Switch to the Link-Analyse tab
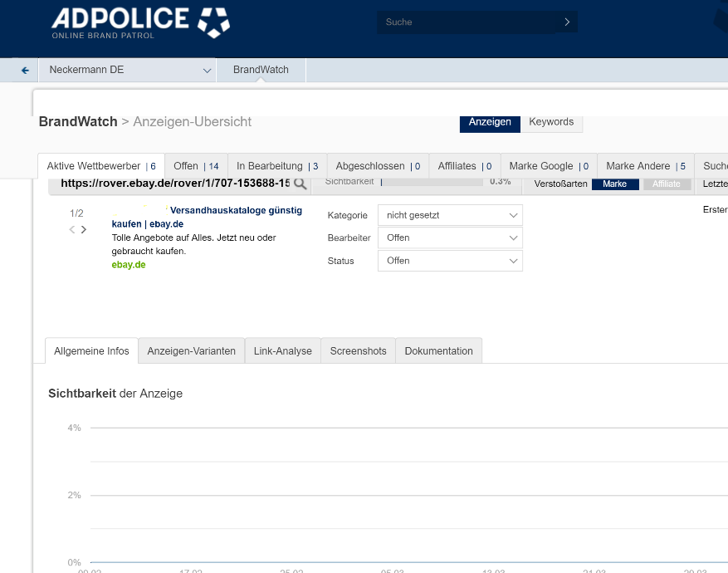Image resolution: width=728 pixels, height=573 pixels. click(283, 351)
